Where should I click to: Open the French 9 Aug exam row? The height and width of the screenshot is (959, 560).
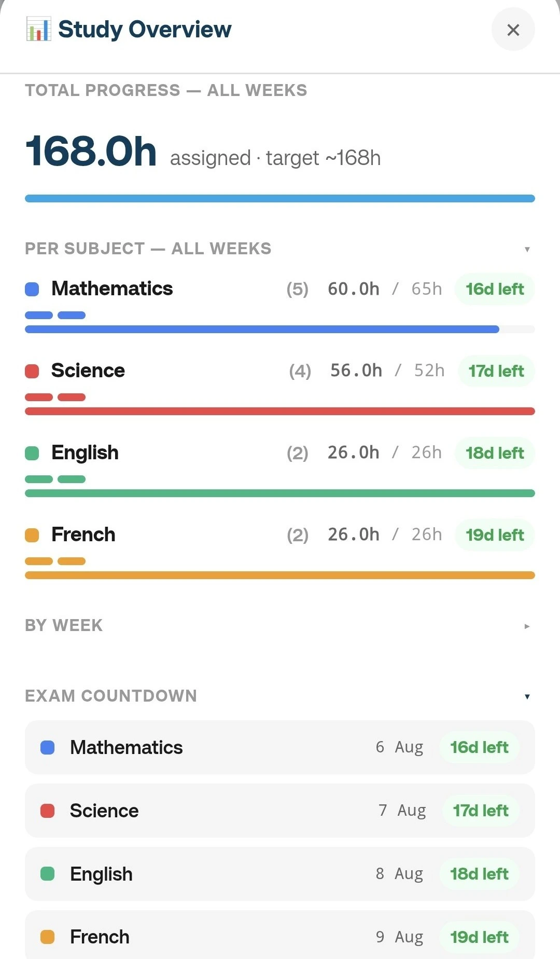click(x=280, y=935)
